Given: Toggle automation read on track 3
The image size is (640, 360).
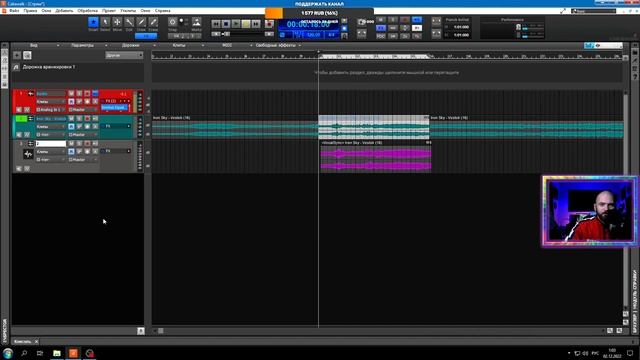Looking at the screenshot, I should click(71, 151).
